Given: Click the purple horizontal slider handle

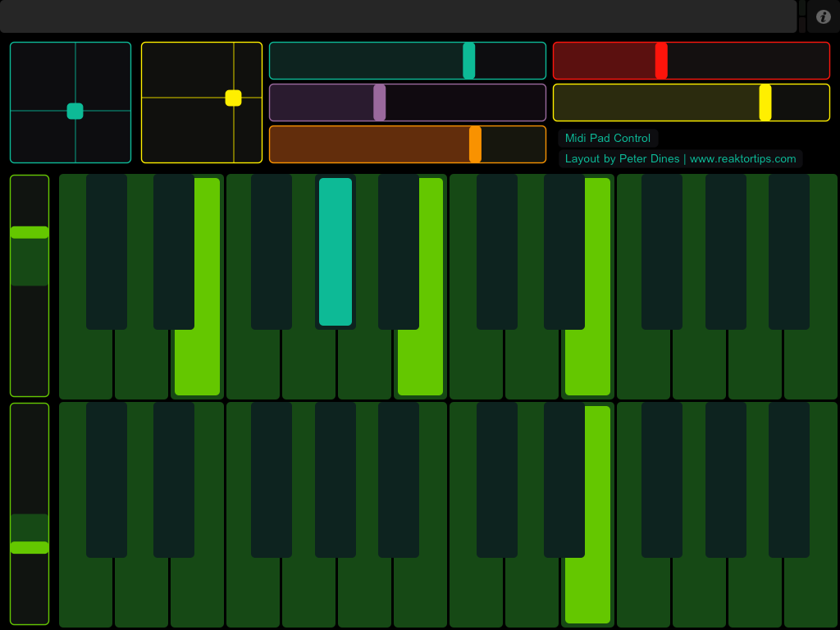Looking at the screenshot, I should [379, 103].
